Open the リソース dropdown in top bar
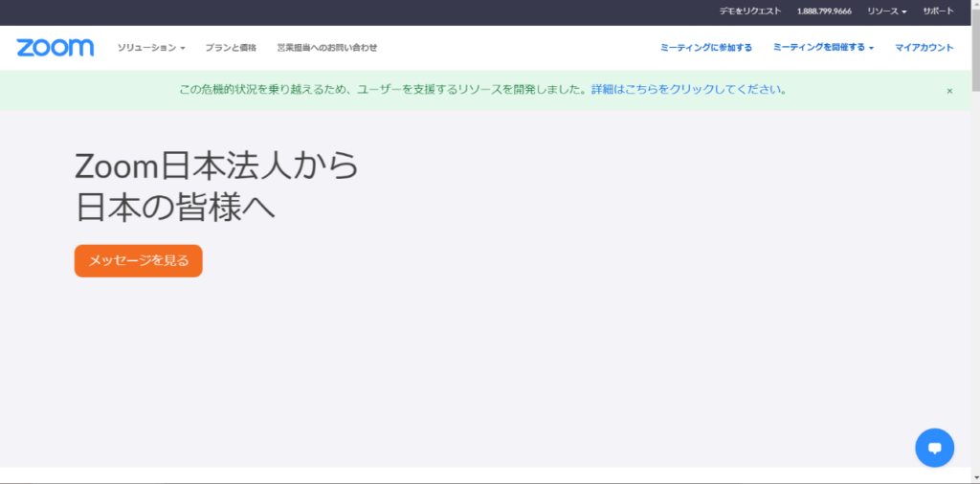The image size is (980, 484). click(886, 11)
